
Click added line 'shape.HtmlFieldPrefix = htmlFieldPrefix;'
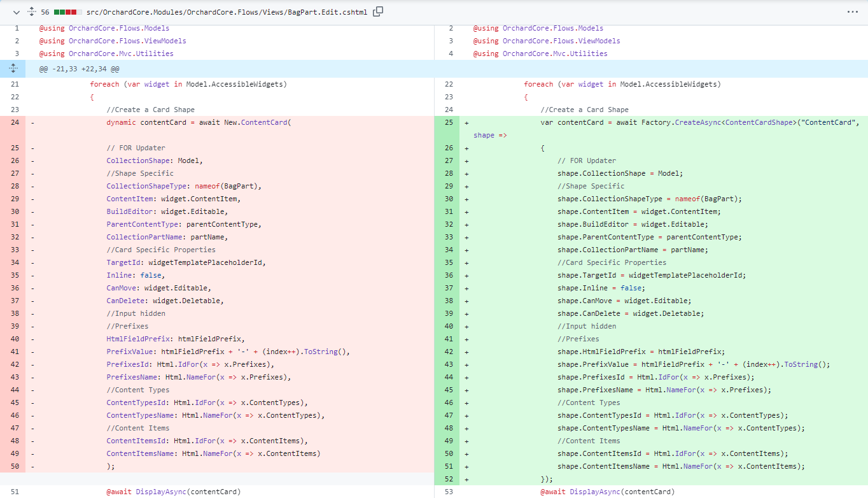pyautogui.click(x=641, y=352)
